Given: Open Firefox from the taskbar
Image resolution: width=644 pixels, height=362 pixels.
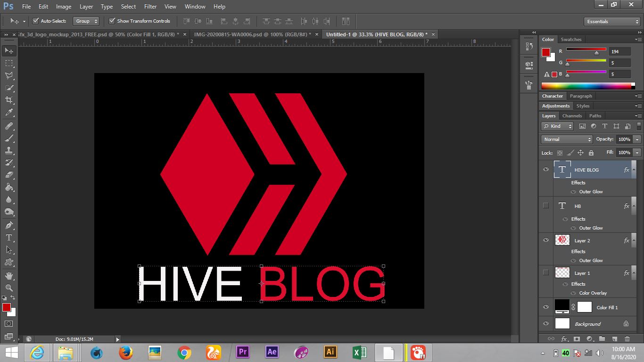Looking at the screenshot, I should 125,352.
